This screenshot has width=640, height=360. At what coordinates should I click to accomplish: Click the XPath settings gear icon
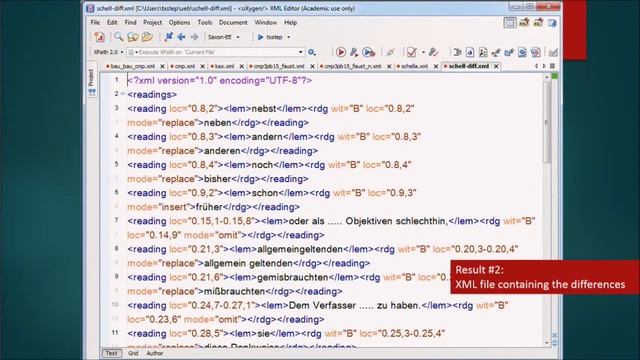[x=312, y=52]
